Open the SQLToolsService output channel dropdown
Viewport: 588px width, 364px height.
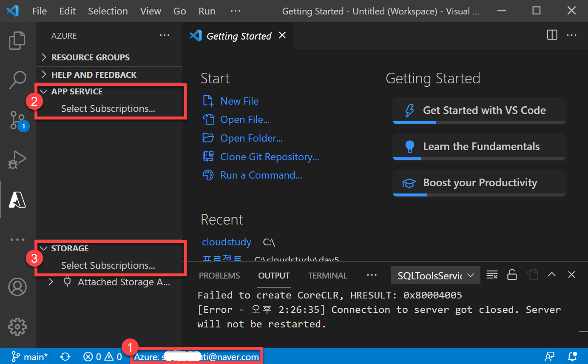pos(436,276)
